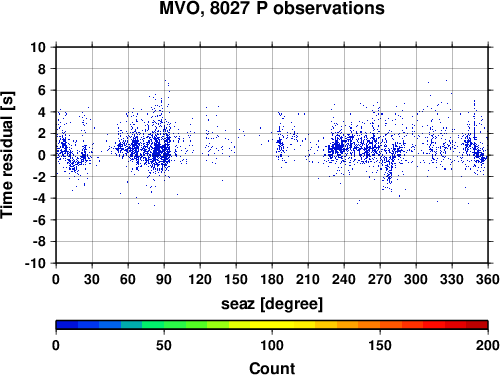Click the 'Count' colorbar label

click(272, 368)
